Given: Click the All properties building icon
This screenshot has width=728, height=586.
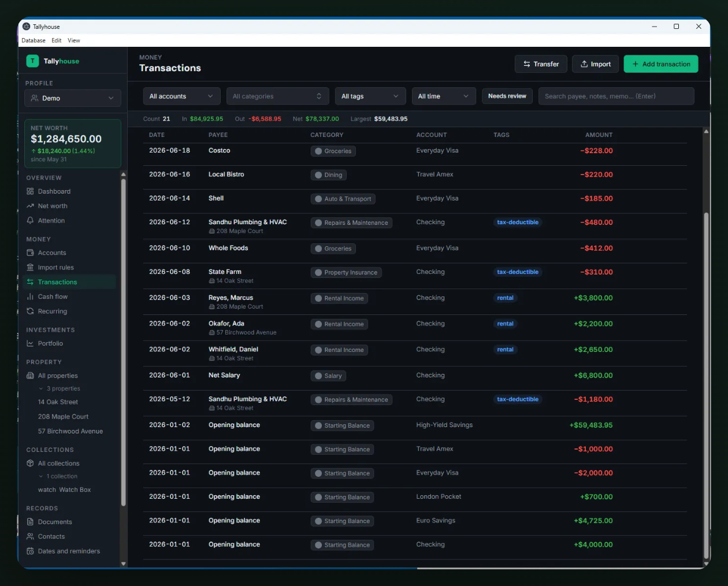Looking at the screenshot, I should point(30,376).
